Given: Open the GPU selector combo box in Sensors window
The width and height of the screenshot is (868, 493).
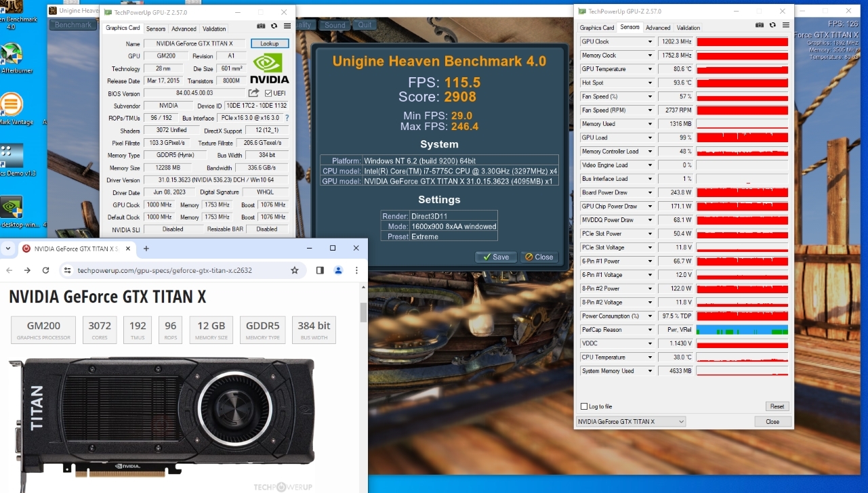Looking at the screenshot, I should pyautogui.click(x=631, y=421).
